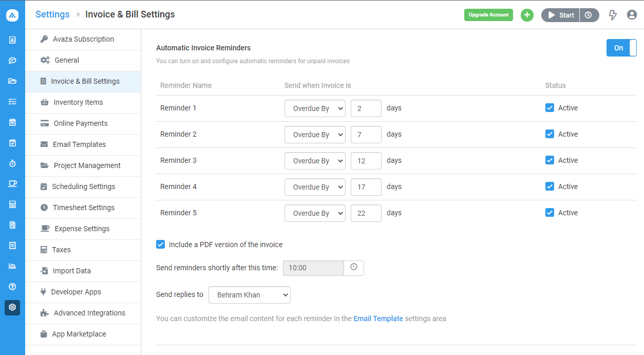This screenshot has height=355, width=644.
Task: Open the coffee cup expenses sidebar icon
Action: pos(12,184)
